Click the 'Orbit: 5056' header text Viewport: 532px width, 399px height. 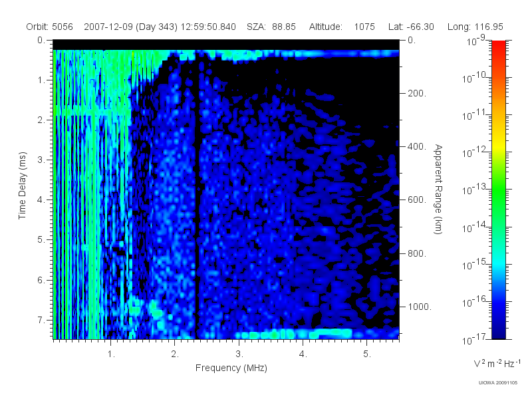pyautogui.click(x=49, y=27)
